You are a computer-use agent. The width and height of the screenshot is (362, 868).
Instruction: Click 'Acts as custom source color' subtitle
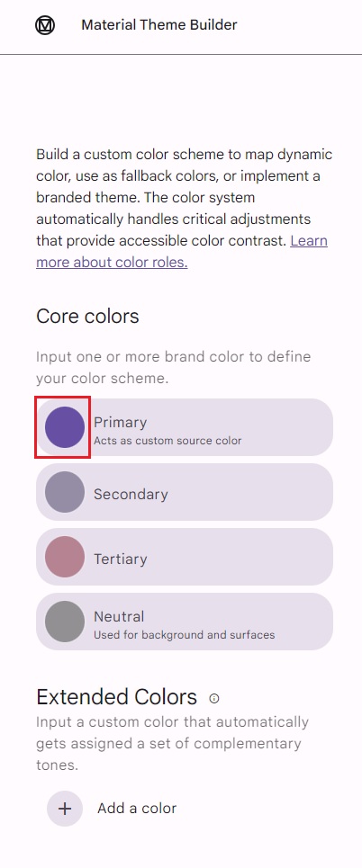coord(167,441)
